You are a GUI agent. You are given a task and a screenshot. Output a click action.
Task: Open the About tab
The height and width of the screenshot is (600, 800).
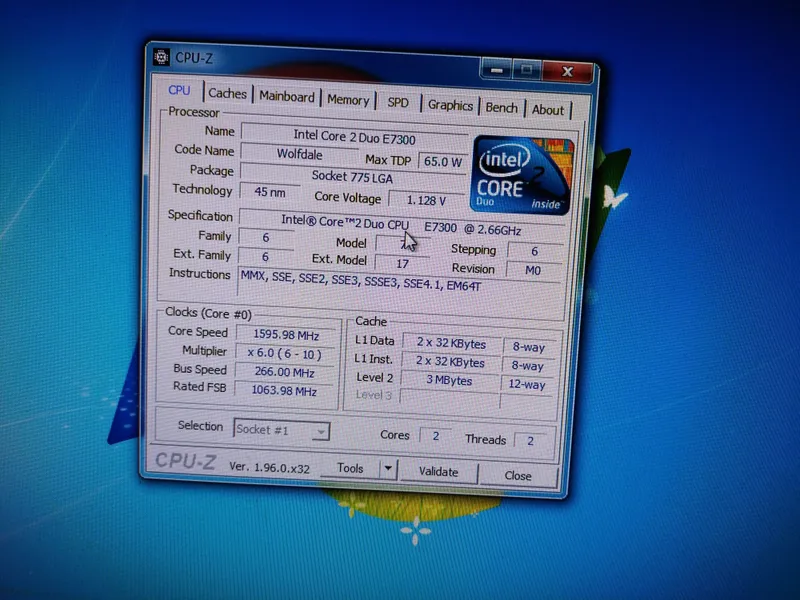[x=548, y=110]
